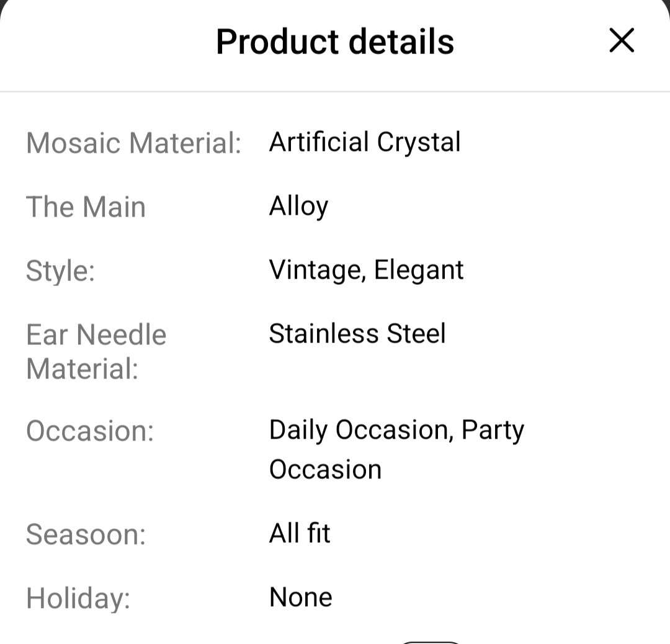Screen dimensions: 670x644
Task: Select the Holiday label
Action: [78, 599]
